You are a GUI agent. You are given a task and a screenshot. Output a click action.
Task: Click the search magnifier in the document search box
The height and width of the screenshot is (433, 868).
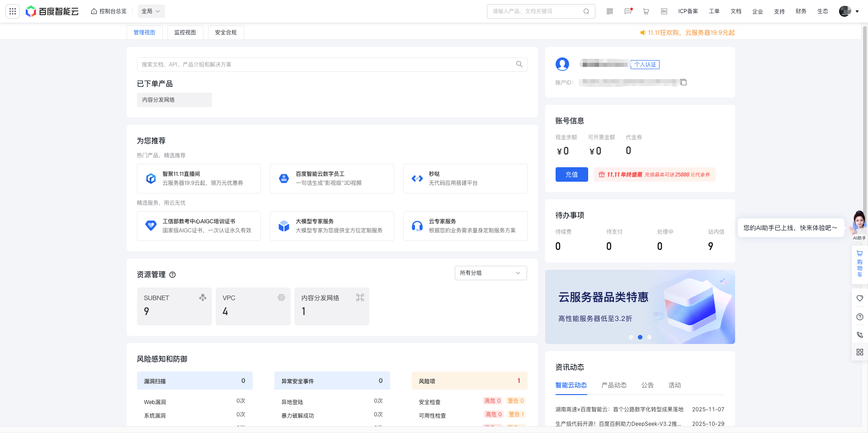[519, 64]
